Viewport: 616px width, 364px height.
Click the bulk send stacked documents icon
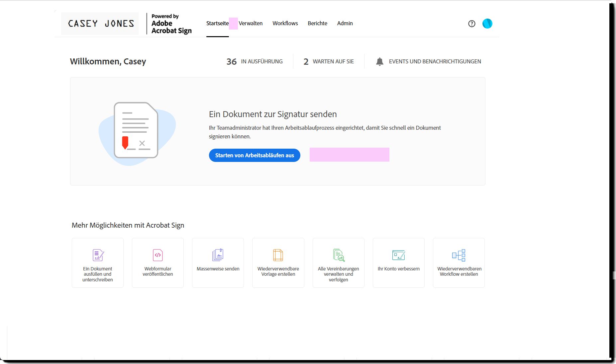pos(218,255)
